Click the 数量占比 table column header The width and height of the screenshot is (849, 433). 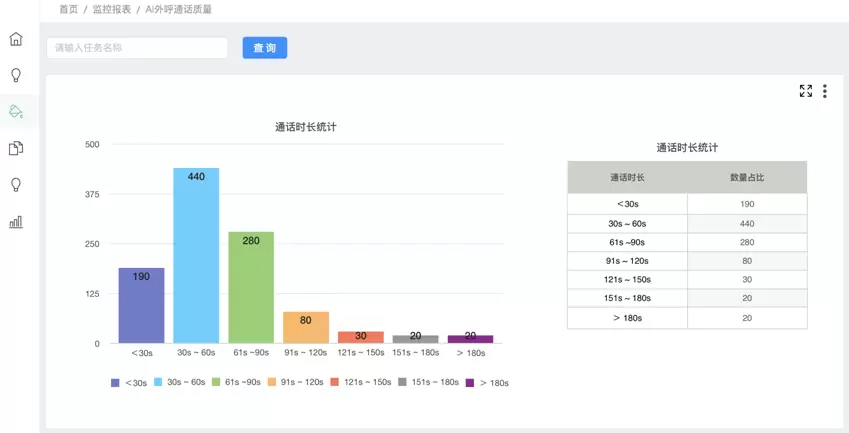pos(747,177)
